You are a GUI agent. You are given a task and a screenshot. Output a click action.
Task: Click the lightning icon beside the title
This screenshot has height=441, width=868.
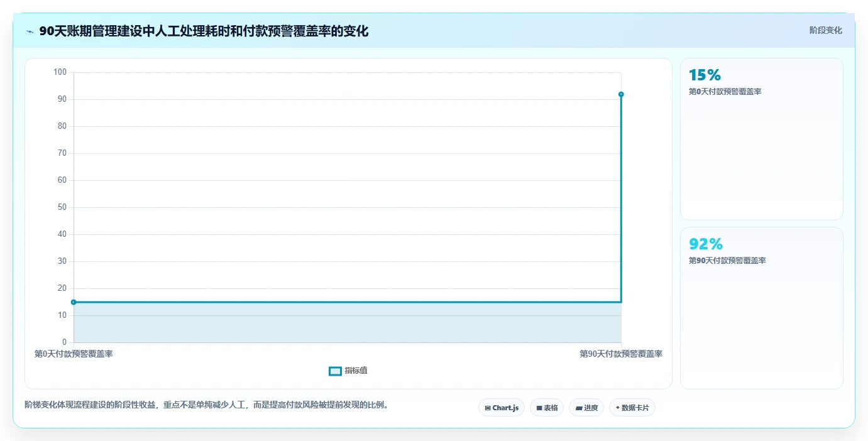coord(30,31)
